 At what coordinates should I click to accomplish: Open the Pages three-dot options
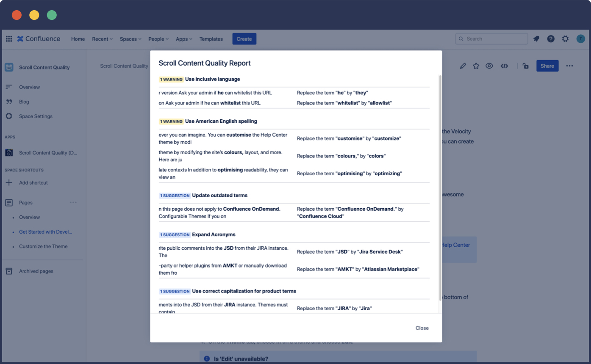click(x=73, y=203)
